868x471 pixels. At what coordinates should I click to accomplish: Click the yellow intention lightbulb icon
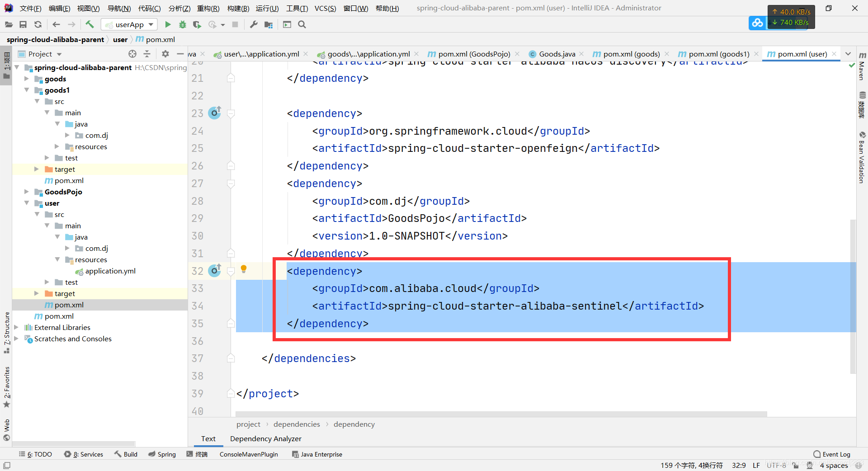(x=244, y=269)
